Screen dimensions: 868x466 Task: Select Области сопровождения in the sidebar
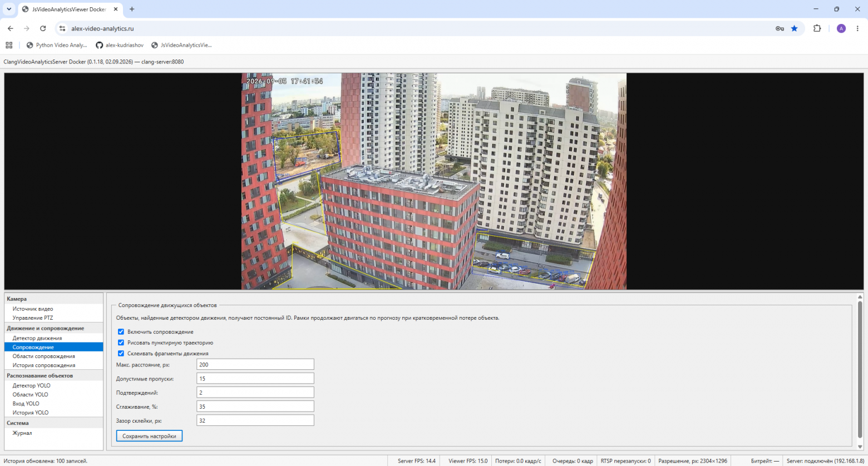coord(53,356)
